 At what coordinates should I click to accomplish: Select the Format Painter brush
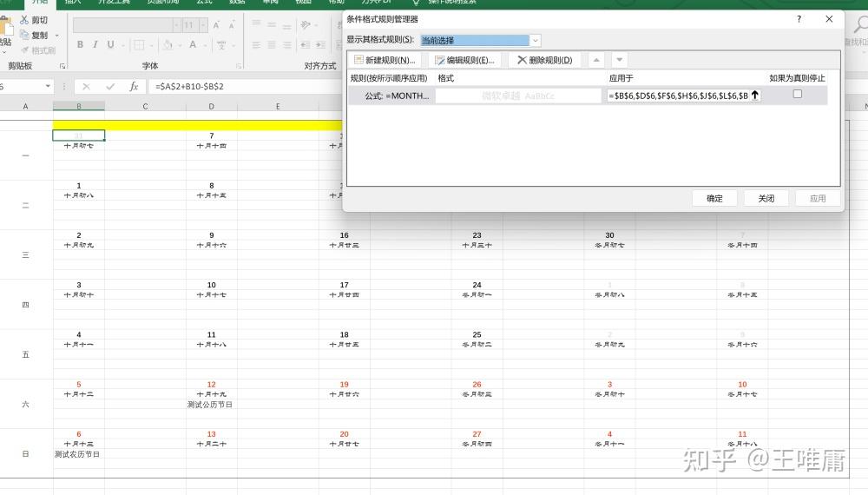click(25, 50)
